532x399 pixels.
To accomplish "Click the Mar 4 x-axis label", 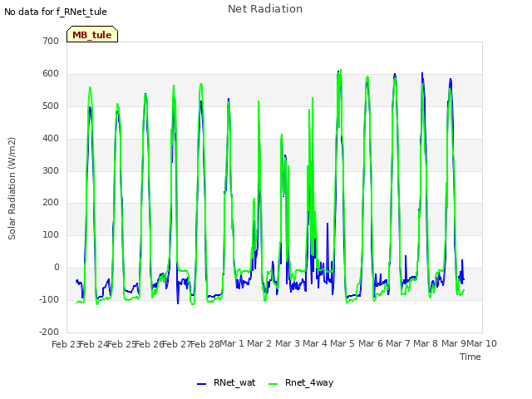I will coord(315,343).
